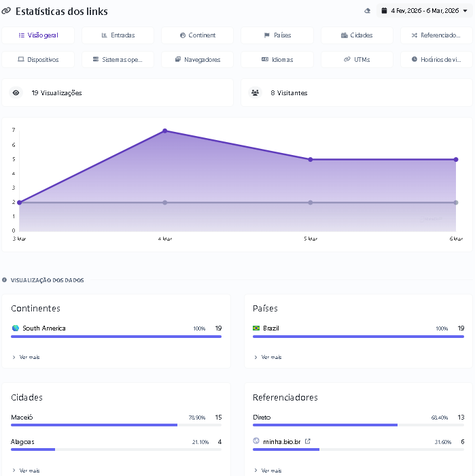Switch to the Visão geral tab
Screen dimensions: 475x476
tap(38, 35)
